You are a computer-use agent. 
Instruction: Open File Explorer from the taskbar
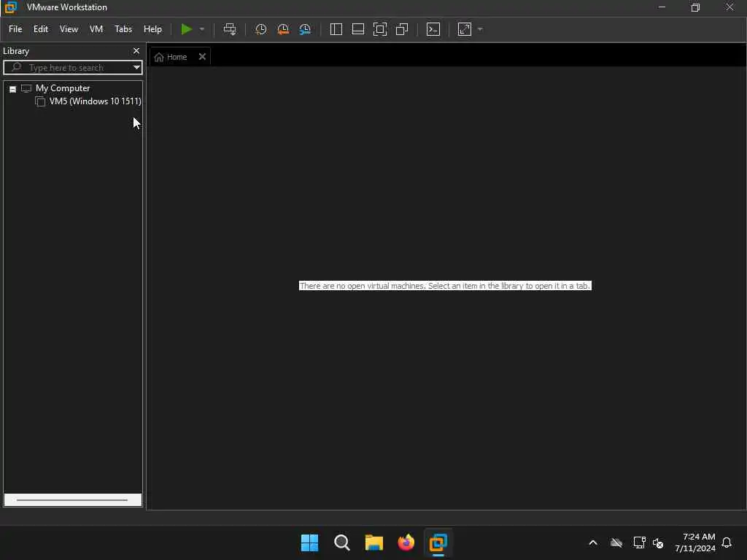374,542
